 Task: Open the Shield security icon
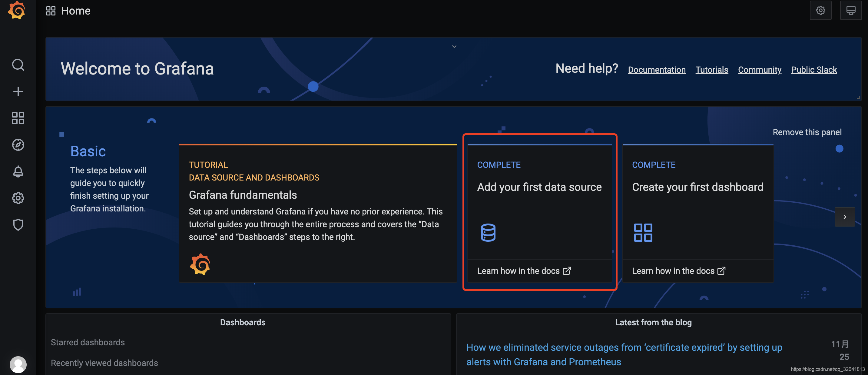tap(18, 225)
